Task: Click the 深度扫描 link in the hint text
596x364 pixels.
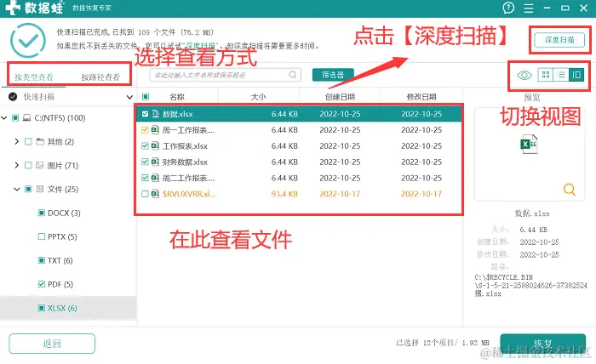Action: pos(200,46)
